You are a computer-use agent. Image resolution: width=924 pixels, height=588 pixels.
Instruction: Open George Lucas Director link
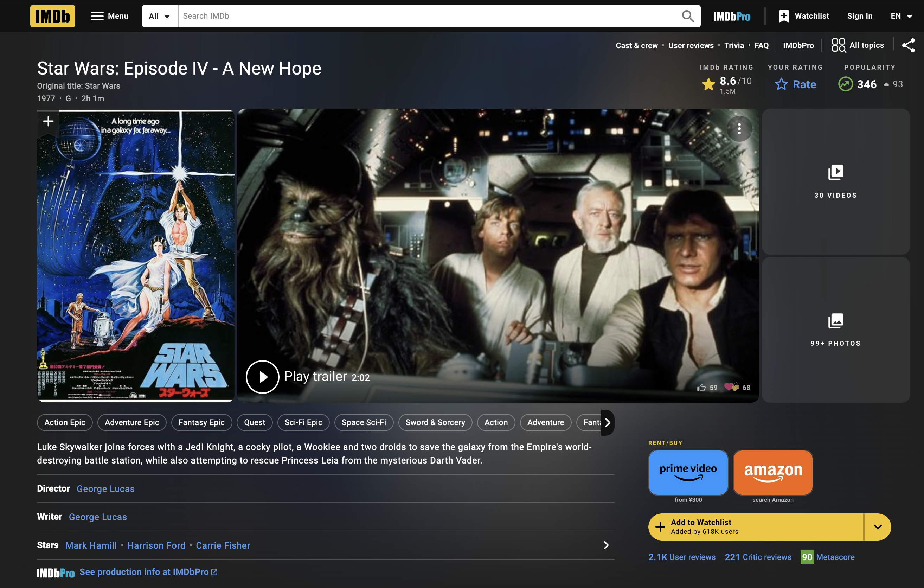[x=105, y=488]
